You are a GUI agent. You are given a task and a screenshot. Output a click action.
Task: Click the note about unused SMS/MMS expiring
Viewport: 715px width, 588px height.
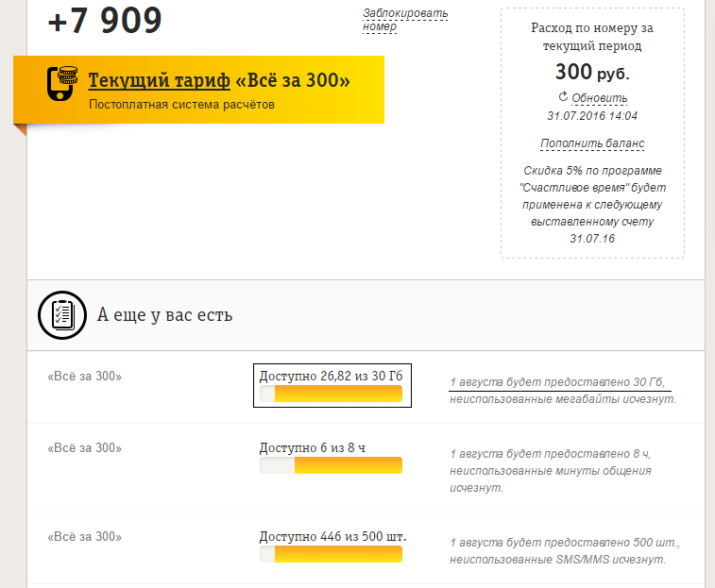[565, 551]
